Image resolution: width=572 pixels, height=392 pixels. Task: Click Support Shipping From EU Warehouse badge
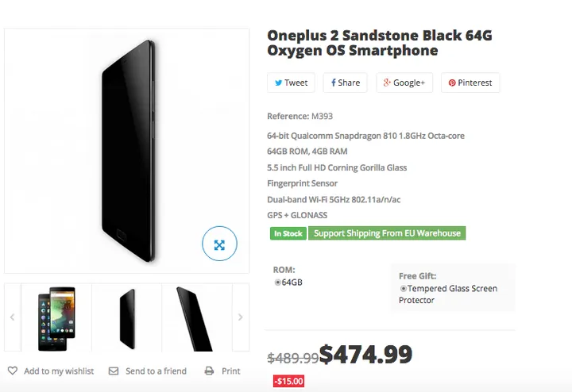(x=387, y=233)
